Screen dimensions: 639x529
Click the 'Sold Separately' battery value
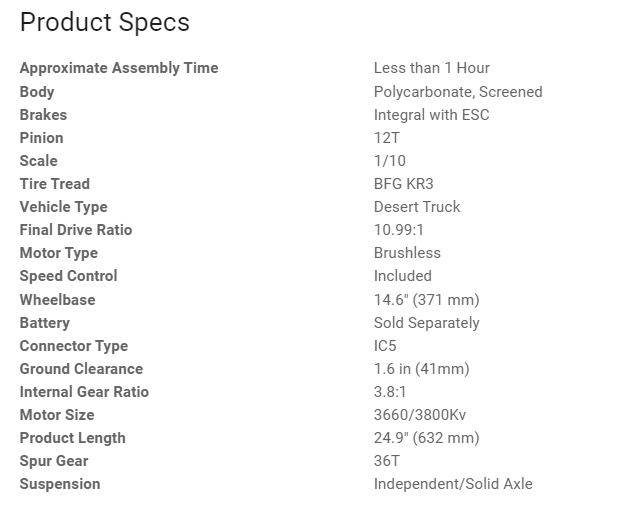click(x=426, y=322)
